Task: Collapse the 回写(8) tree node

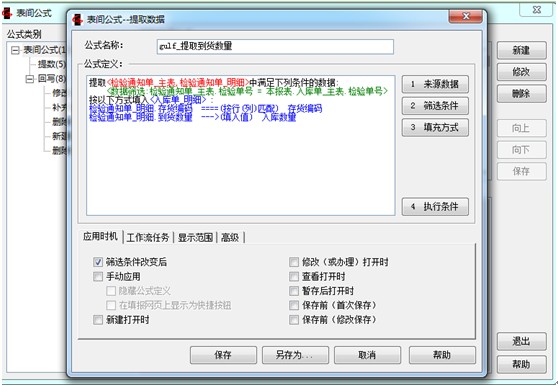Action: (30, 79)
